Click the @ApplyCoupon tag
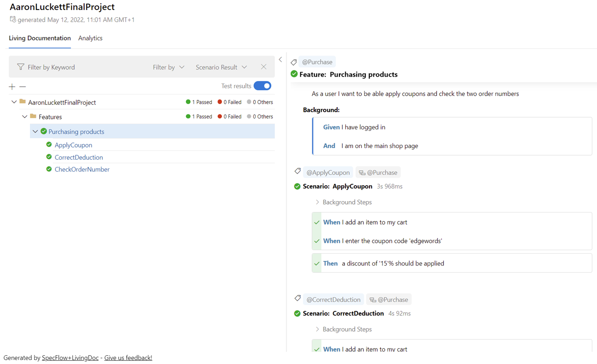The height and width of the screenshot is (364, 597). (x=328, y=172)
